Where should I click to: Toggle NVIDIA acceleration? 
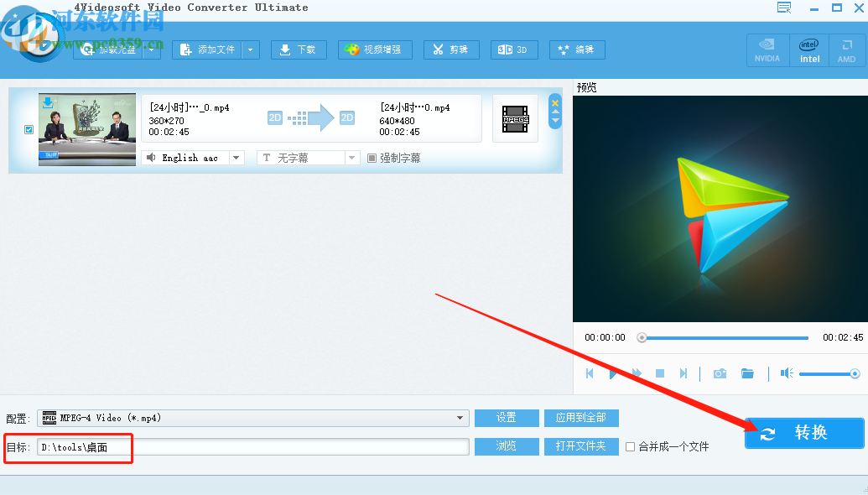coord(767,50)
